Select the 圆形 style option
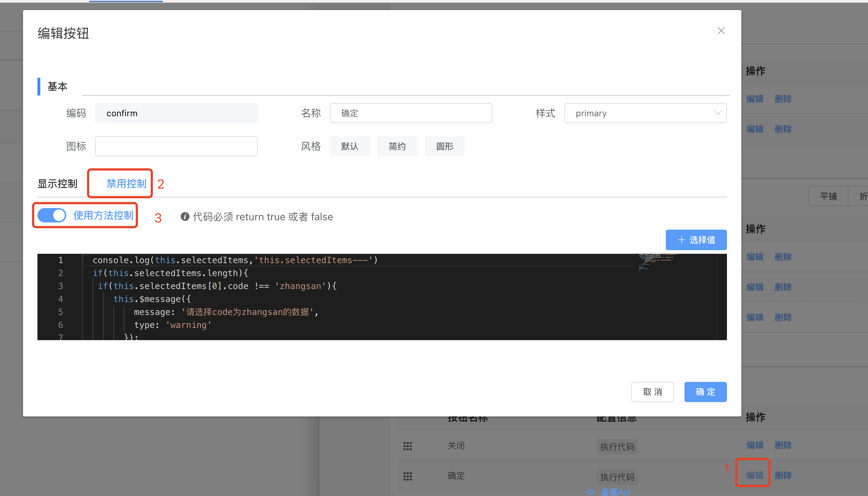The height and width of the screenshot is (496, 868). [444, 146]
